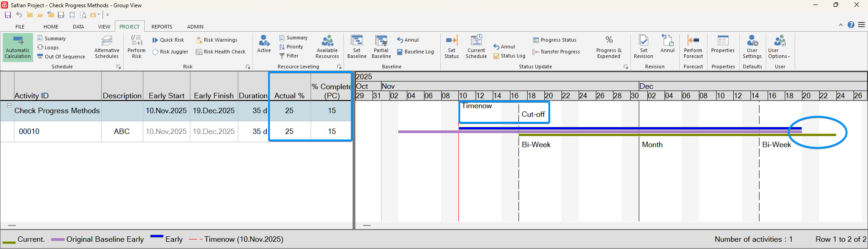Viewport: 868px width, 249px height.
Task: Open the hamburger menu at top right
Action: coord(862,25)
